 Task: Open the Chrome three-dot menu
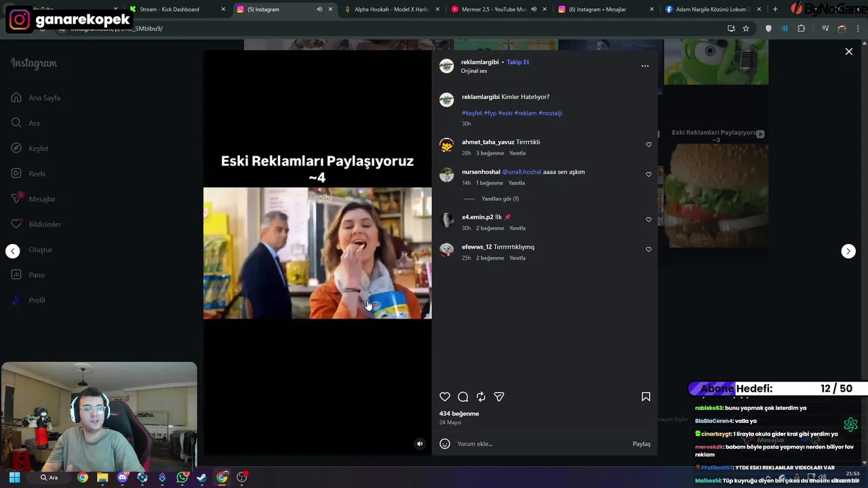point(859,28)
